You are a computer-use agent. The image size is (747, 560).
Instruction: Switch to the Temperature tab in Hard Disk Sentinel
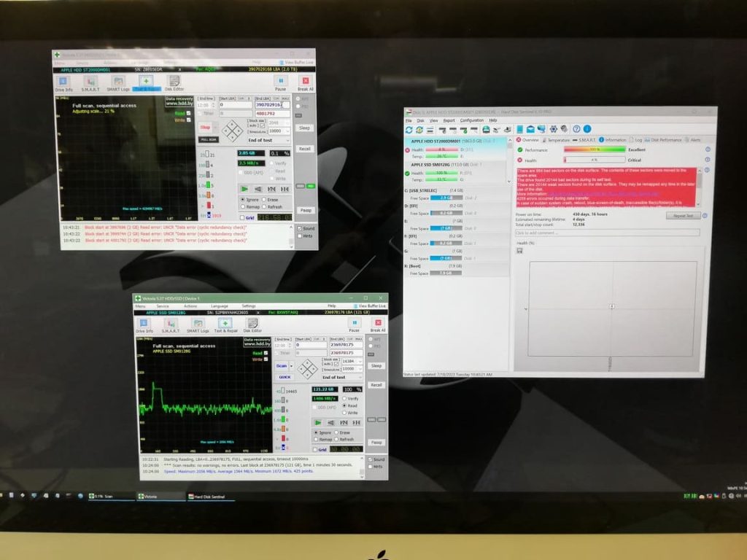click(x=555, y=140)
